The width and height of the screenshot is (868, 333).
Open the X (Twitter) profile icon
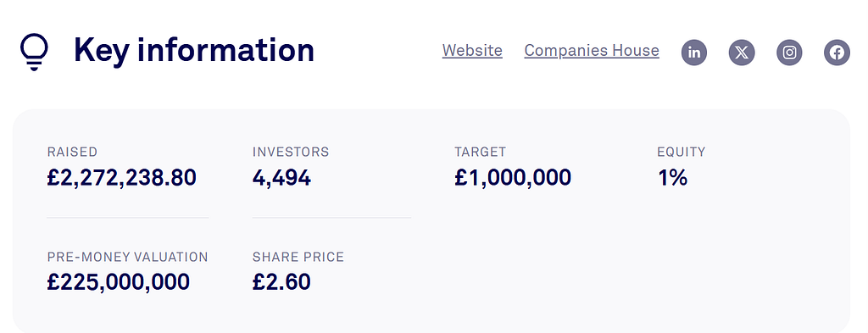tap(742, 53)
